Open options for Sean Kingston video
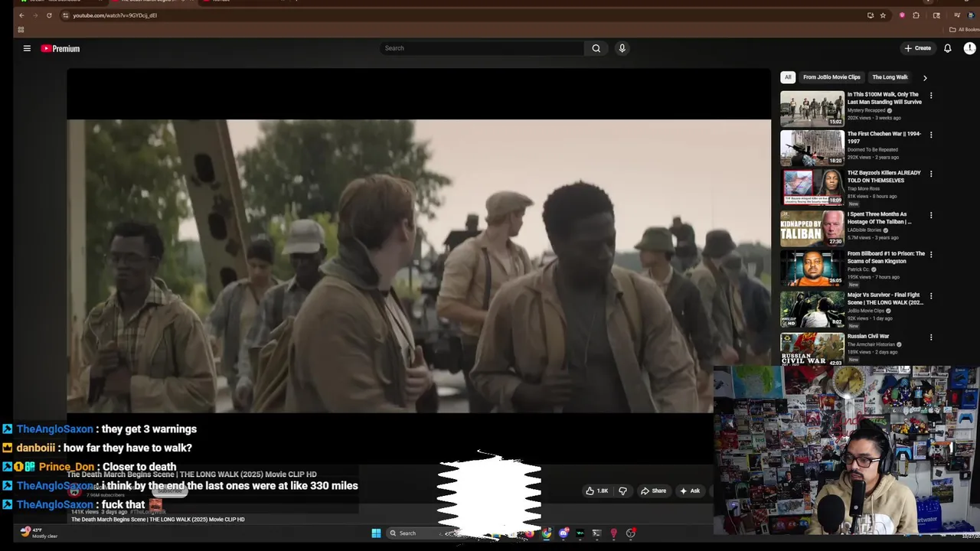980x551 pixels. [x=931, y=254]
